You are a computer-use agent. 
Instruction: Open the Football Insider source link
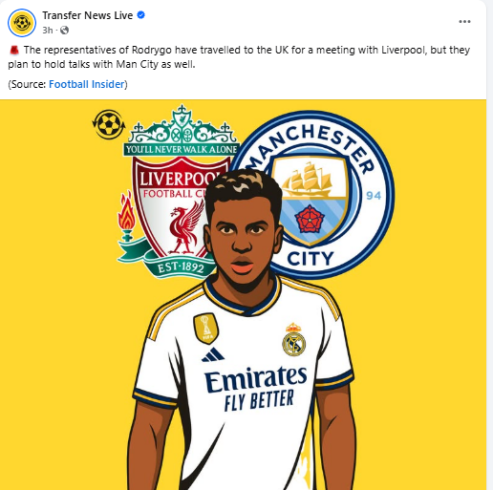pos(87,84)
